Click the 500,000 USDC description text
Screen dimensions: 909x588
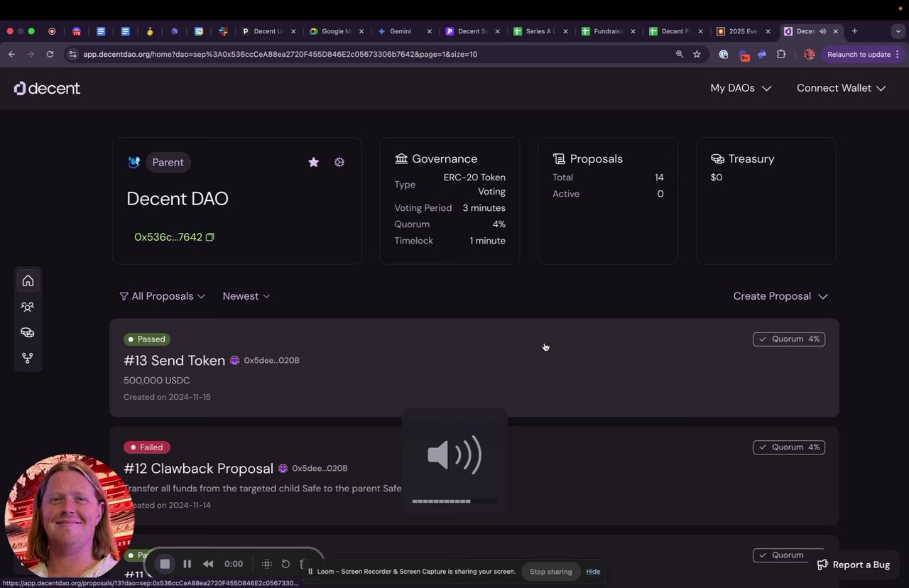[x=156, y=380]
